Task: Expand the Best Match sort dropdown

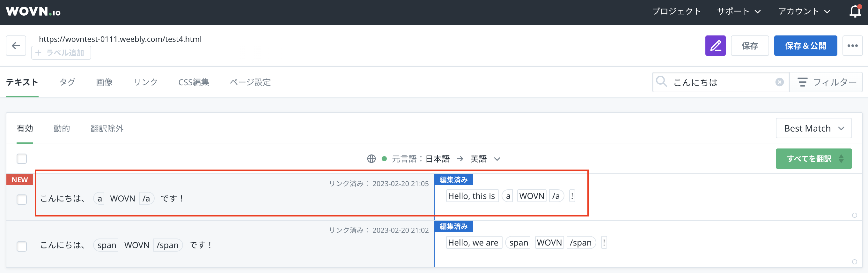Action: pyautogui.click(x=813, y=128)
